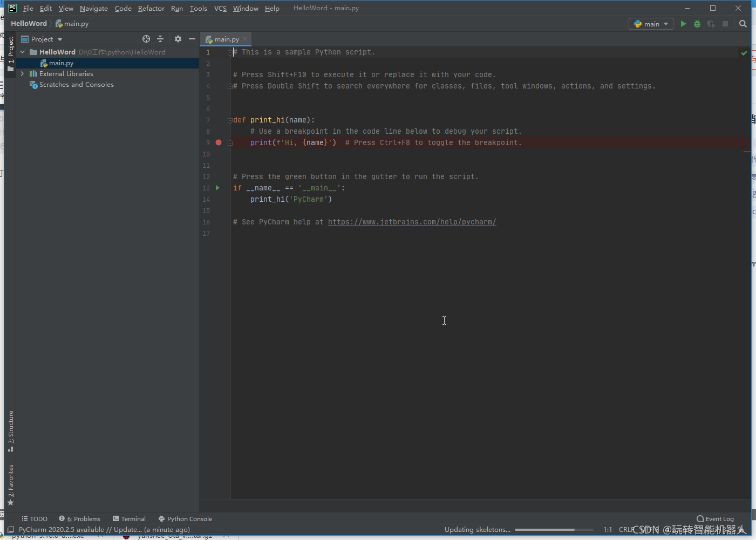Open the VCS menu
This screenshot has height=540, width=756.
[220, 8]
